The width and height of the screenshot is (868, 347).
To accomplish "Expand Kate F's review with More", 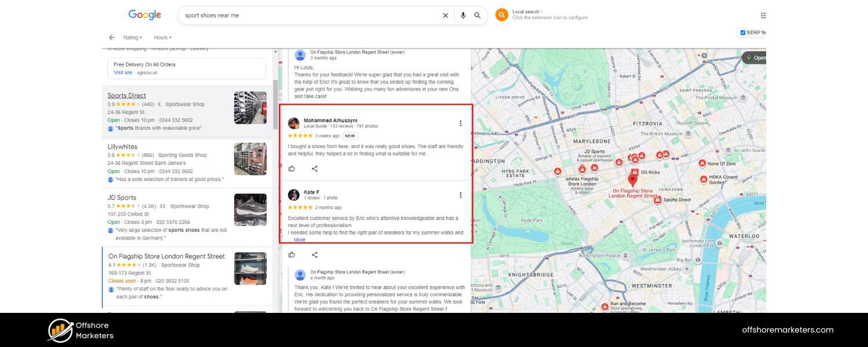I will 299,239.
